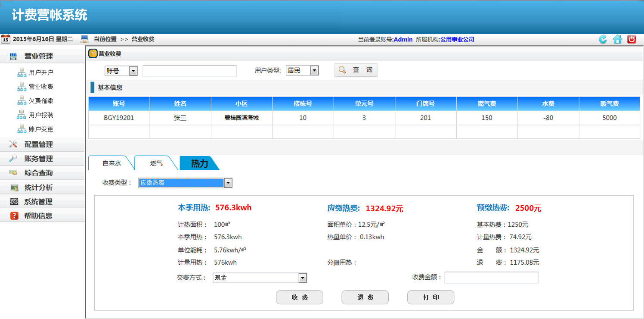Expand the 系统管理 menu section
This screenshot has height=319, width=644.
(x=43, y=201)
